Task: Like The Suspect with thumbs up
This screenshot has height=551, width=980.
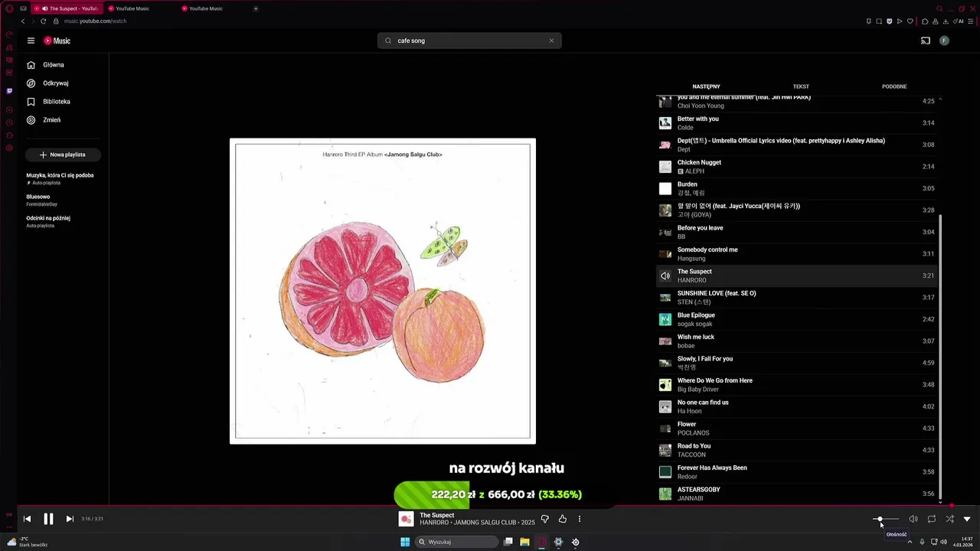Action: 563,519
